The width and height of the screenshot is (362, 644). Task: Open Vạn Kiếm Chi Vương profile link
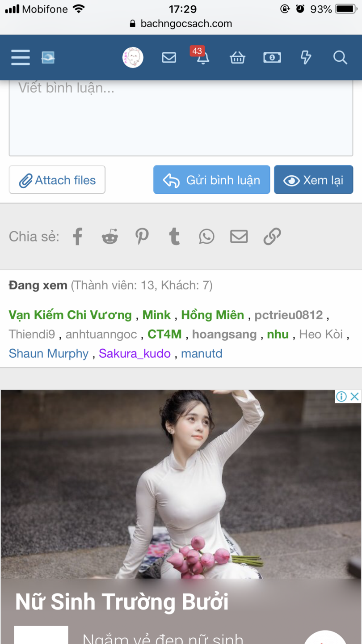click(x=70, y=315)
